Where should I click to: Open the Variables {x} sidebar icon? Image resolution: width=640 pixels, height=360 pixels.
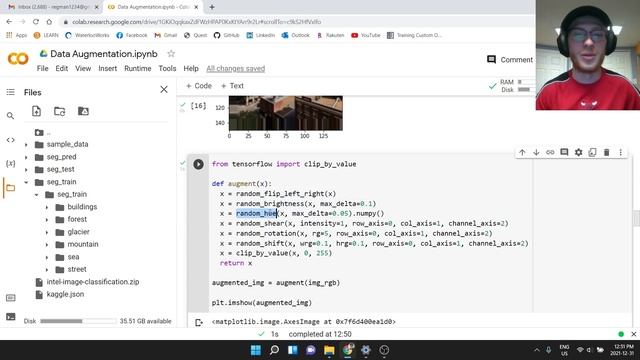11,164
